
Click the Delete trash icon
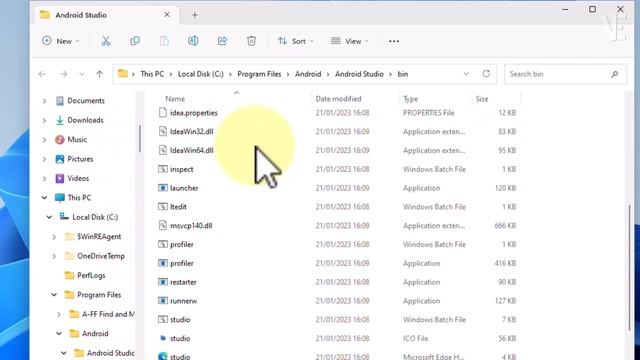(251, 41)
